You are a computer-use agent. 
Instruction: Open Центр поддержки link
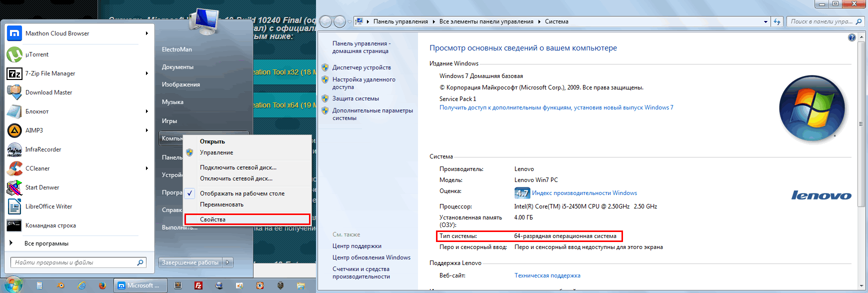point(357,246)
